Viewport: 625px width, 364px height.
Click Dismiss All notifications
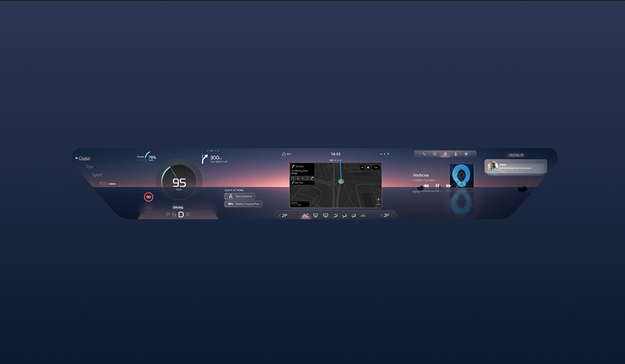(x=516, y=155)
